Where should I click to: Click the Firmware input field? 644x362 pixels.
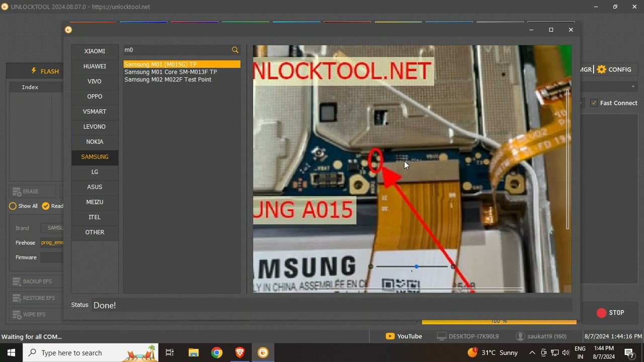click(x=52, y=257)
